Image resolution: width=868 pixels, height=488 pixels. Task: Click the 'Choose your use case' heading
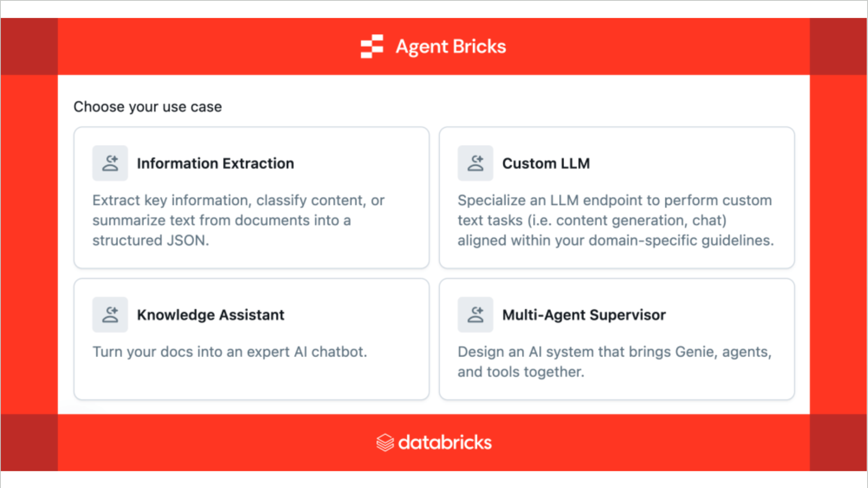click(148, 107)
